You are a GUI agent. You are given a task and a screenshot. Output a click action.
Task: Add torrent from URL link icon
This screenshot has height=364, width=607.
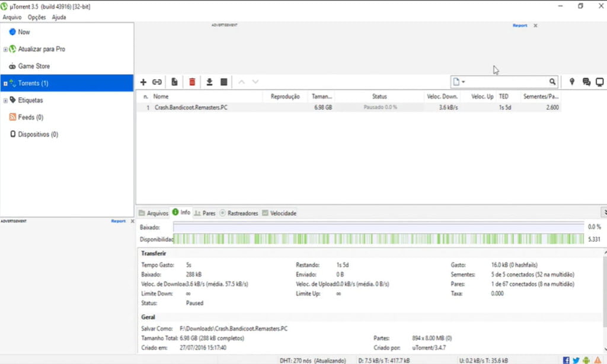(x=156, y=82)
